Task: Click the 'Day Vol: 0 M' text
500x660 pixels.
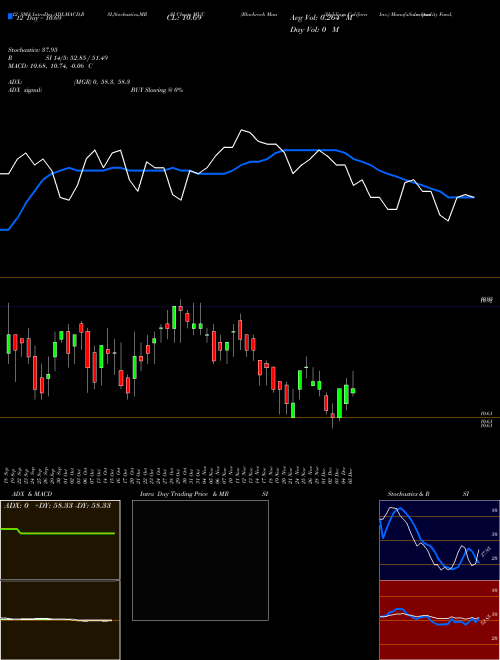Action: (x=314, y=30)
